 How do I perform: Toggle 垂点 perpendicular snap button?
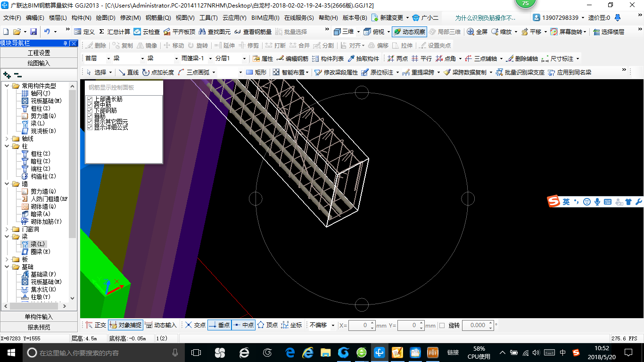point(219,325)
